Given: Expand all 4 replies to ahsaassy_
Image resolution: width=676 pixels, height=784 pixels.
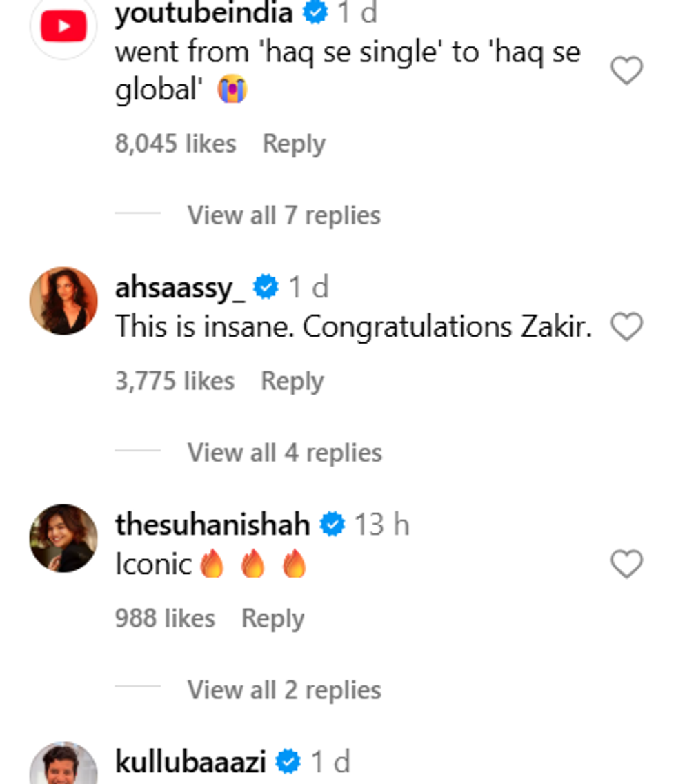Looking at the screenshot, I should [284, 453].
